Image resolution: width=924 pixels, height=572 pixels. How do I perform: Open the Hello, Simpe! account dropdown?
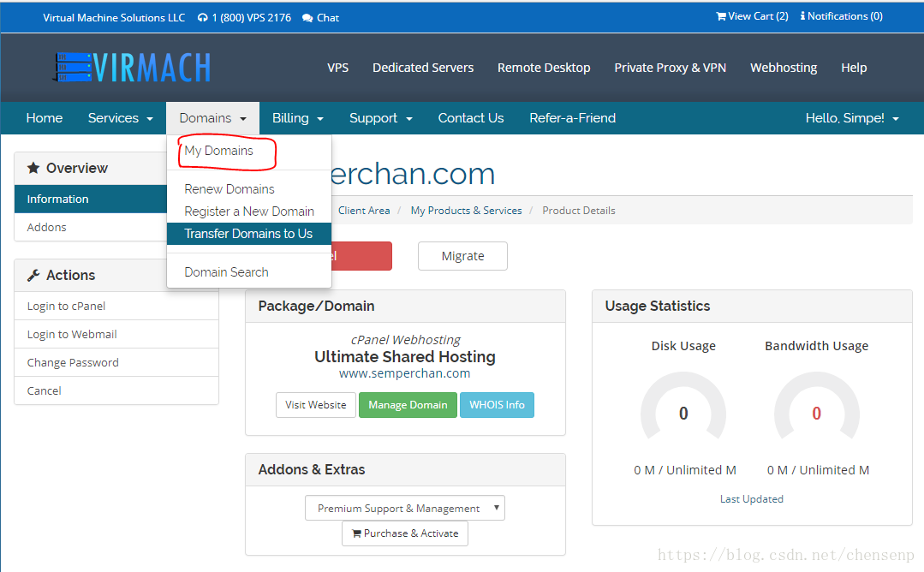click(852, 118)
